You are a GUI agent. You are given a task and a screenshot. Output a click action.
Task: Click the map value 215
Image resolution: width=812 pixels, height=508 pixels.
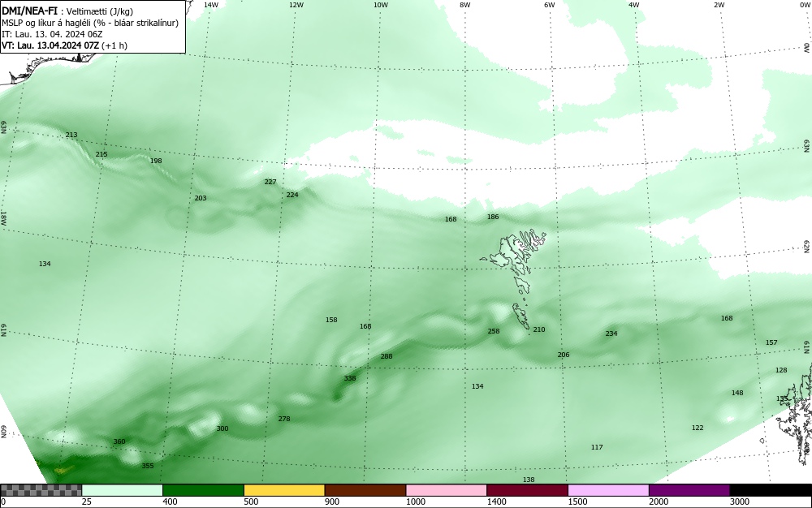tap(101, 154)
